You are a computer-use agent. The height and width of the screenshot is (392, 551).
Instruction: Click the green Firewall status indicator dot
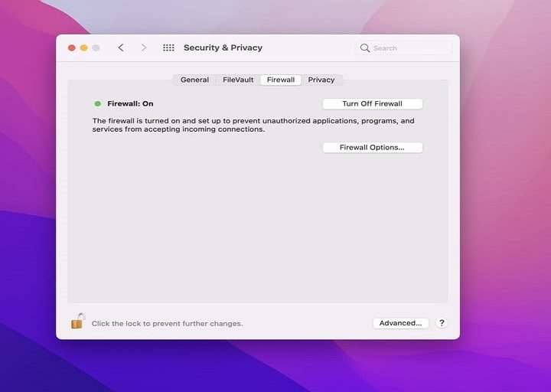coord(97,103)
